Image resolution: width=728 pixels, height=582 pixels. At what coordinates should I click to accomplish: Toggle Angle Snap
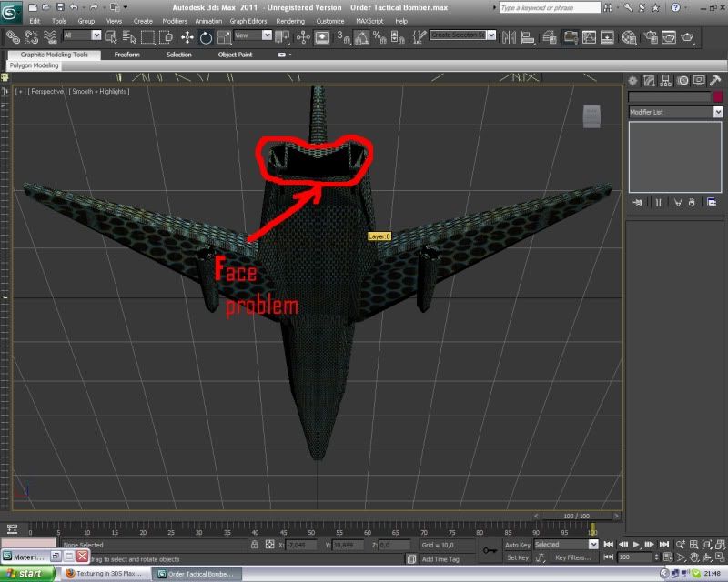coord(361,37)
